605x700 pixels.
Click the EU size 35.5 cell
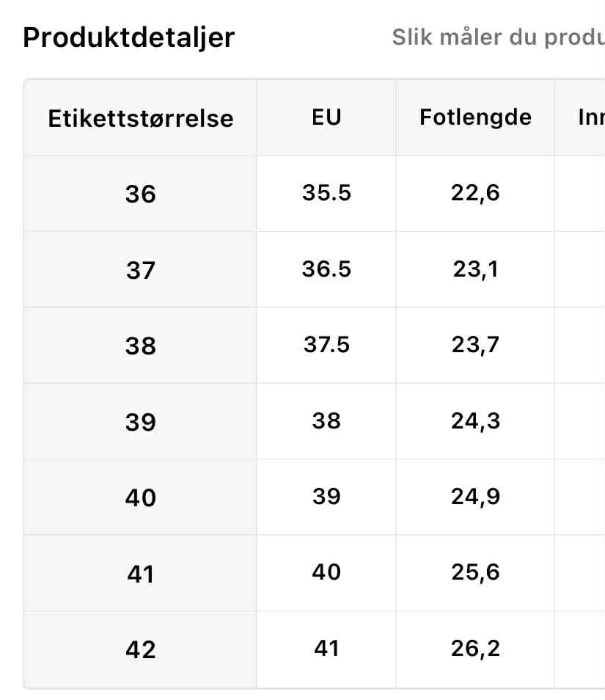(x=326, y=193)
